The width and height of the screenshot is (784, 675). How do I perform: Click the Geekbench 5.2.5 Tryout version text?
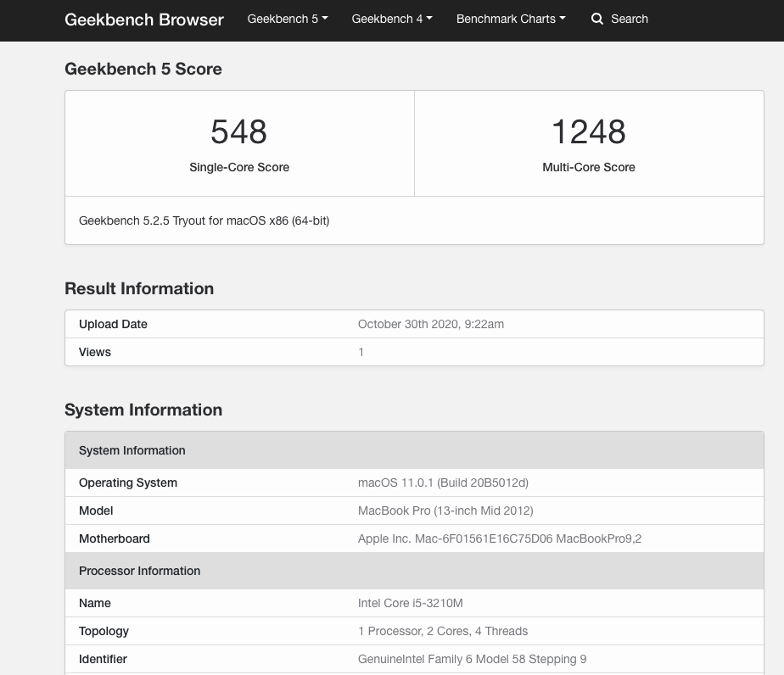pyautogui.click(x=204, y=220)
